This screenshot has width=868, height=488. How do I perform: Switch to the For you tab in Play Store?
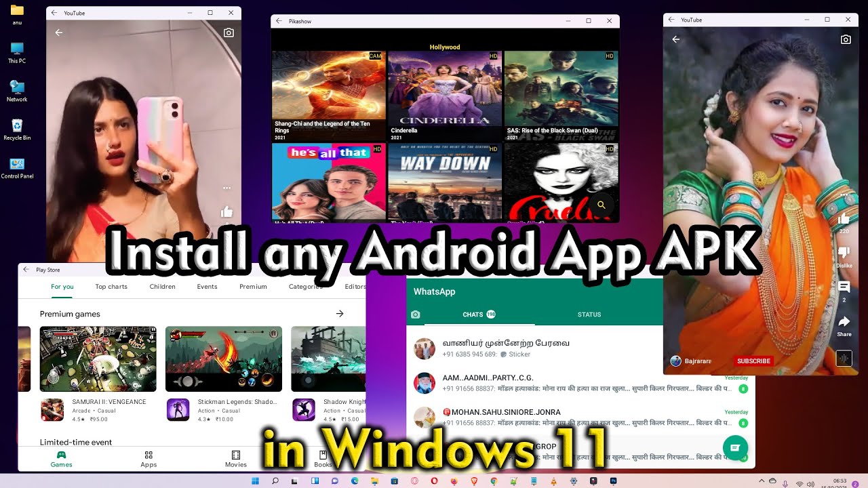click(62, 287)
